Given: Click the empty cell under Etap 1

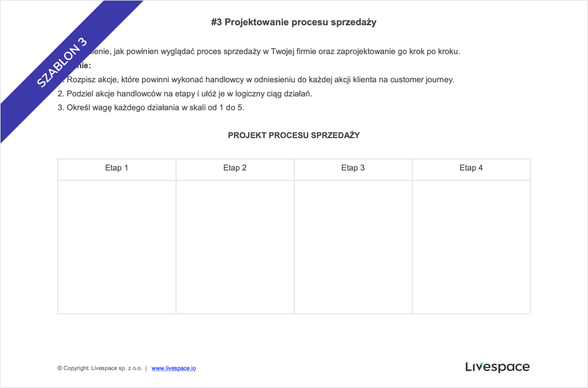Looking at the screenshot, I should (x=116, y=247).
